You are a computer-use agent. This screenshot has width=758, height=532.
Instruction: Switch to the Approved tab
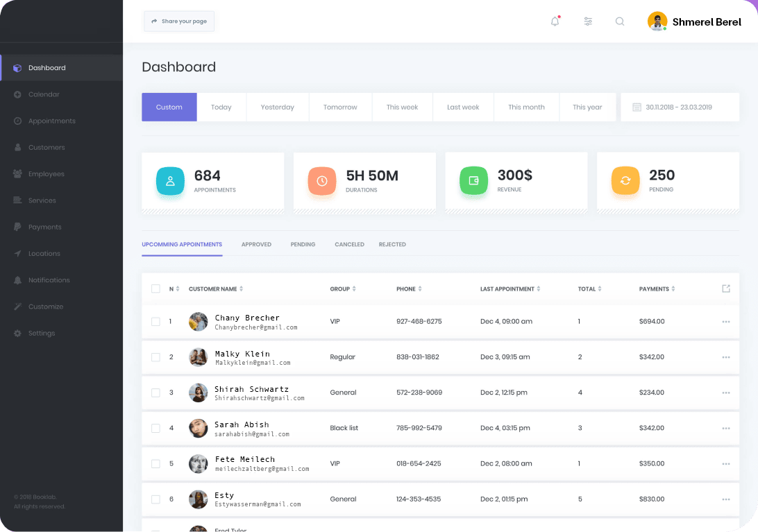pos(256,244)
